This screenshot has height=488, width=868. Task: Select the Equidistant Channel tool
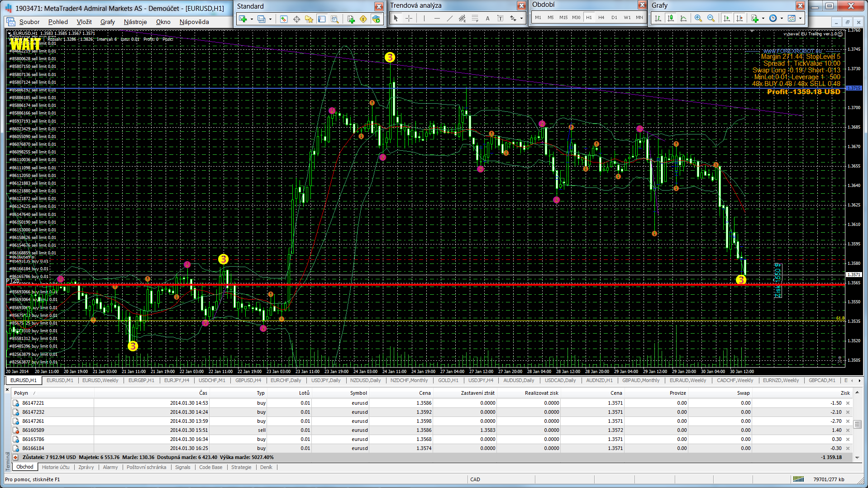pyautogui.click(x=462, y=18)
